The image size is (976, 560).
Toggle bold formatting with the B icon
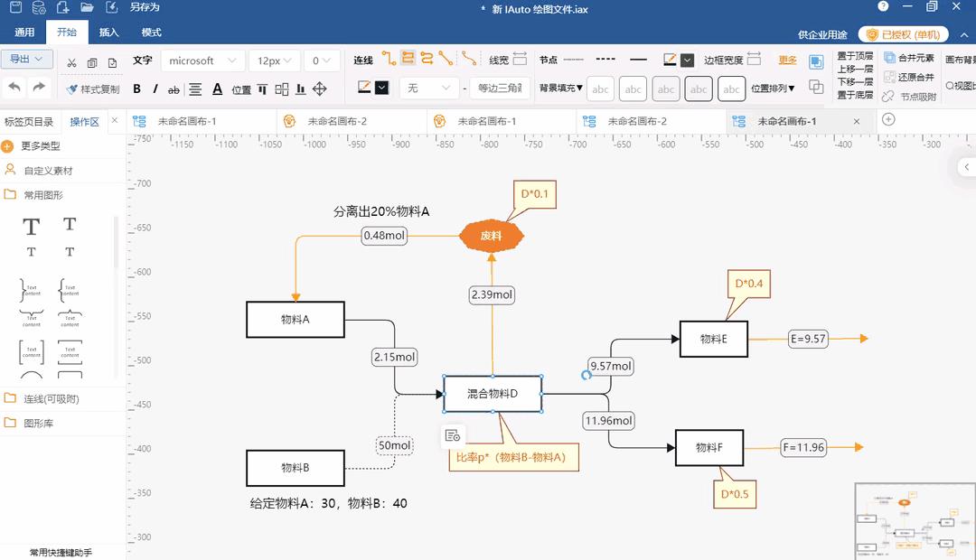(x=137, y=89)
